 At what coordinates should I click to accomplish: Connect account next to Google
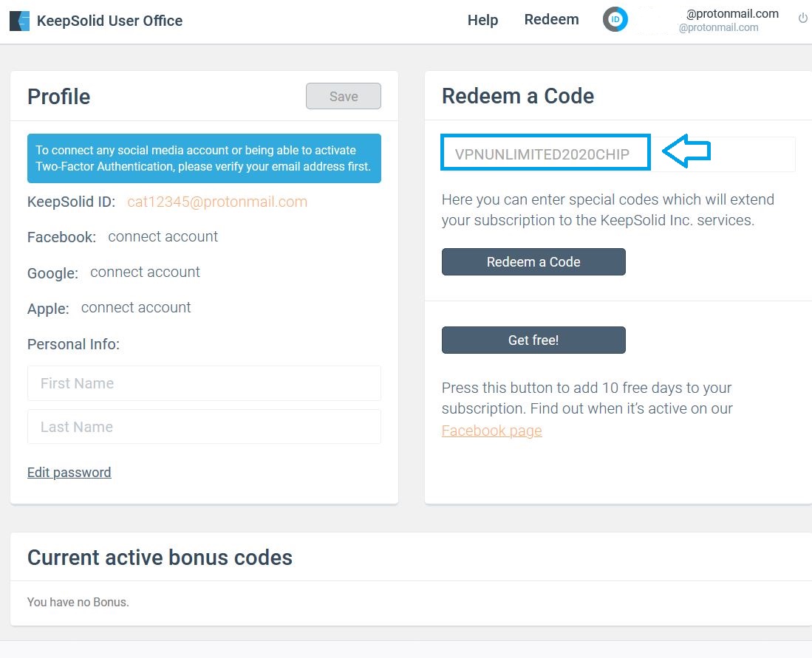tap(145, 273)
